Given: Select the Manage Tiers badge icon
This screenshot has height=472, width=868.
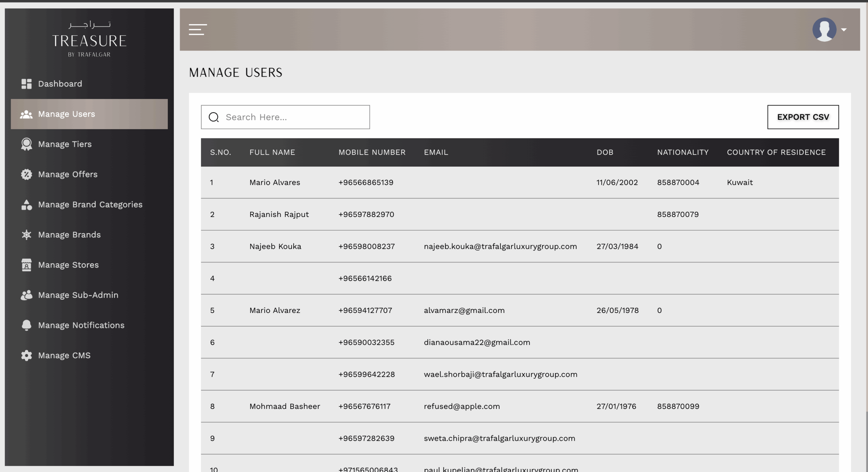Looking at the screenshot, I should 26,144.
